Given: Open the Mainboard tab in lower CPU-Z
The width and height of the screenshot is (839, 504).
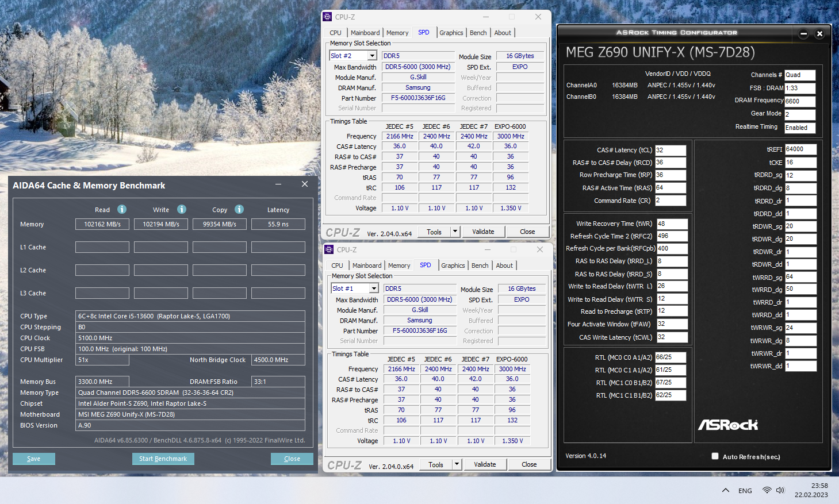Looking at the screenshot, I should [x=367, y=266].
